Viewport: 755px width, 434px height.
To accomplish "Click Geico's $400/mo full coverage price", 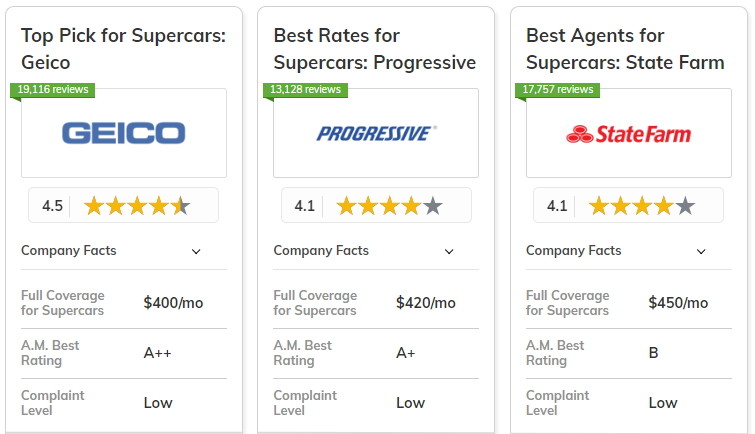I will click(173, 303).
